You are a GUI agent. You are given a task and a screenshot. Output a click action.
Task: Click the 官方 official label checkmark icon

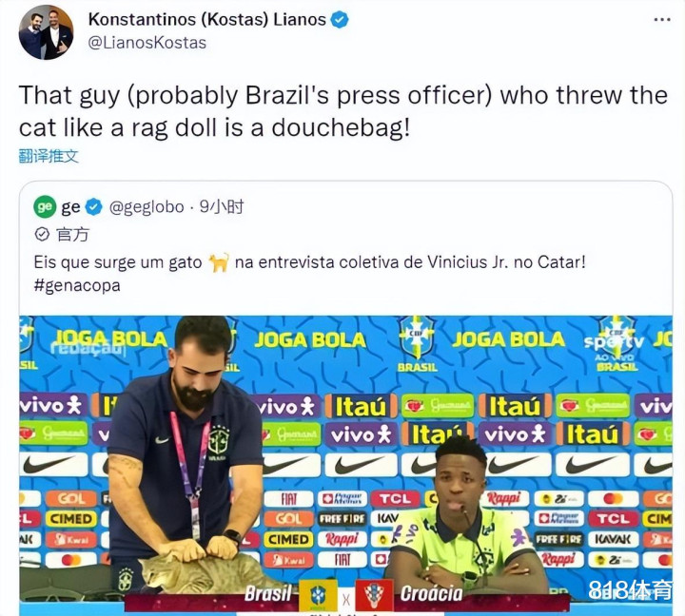click(x=42, y=235)
